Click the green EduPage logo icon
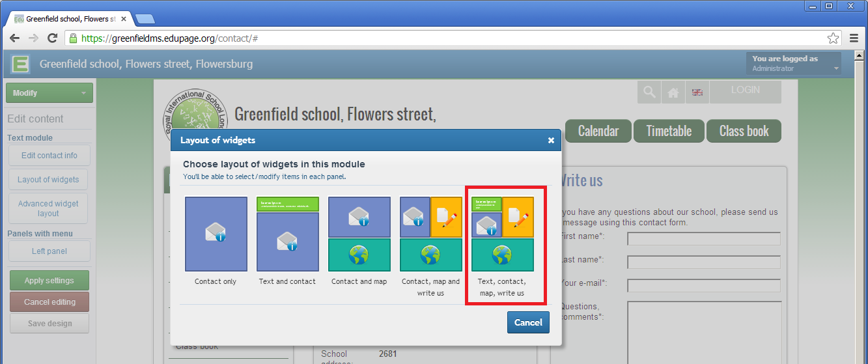Image resolution: width=868 pixels, height=364 pixels. (x=21, y=64)
